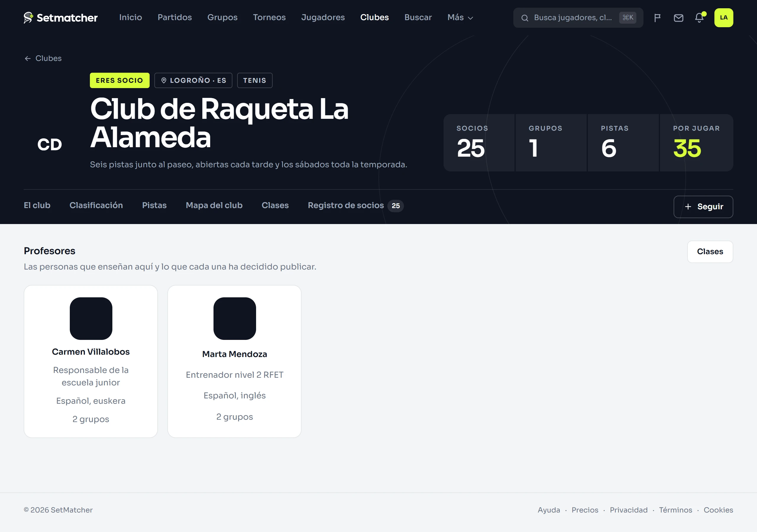The height and width of the screenshot is (532, 757).
Task: Open the Ayuda footer link
Action: [549, 510]
